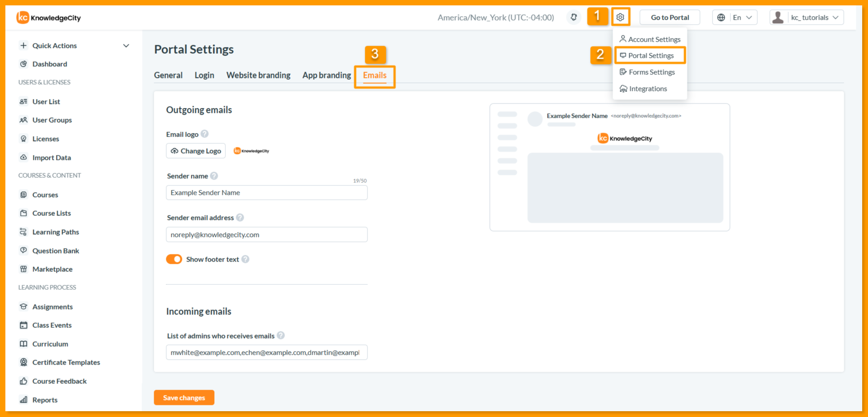Open the kc_tutorials user dropdown
868x417 pixels.
click(x=807, y=17)
